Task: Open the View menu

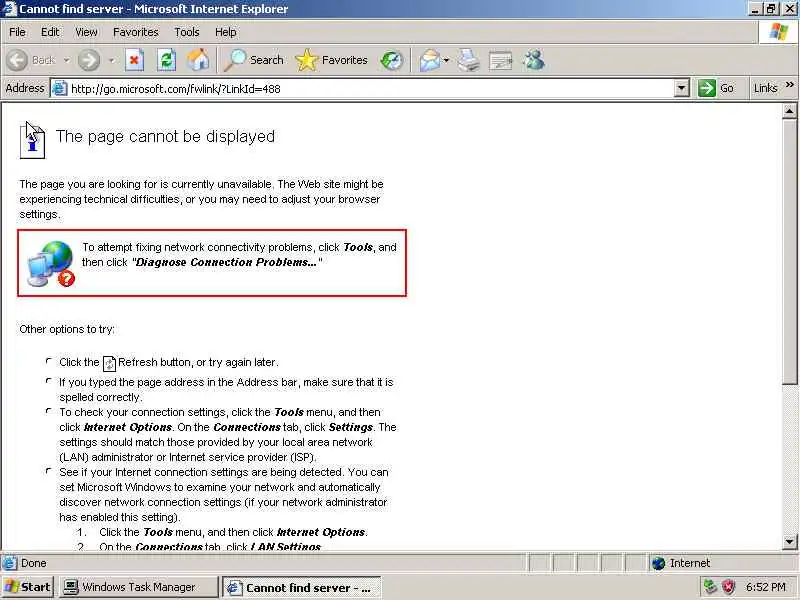Action: click(86, 32)
